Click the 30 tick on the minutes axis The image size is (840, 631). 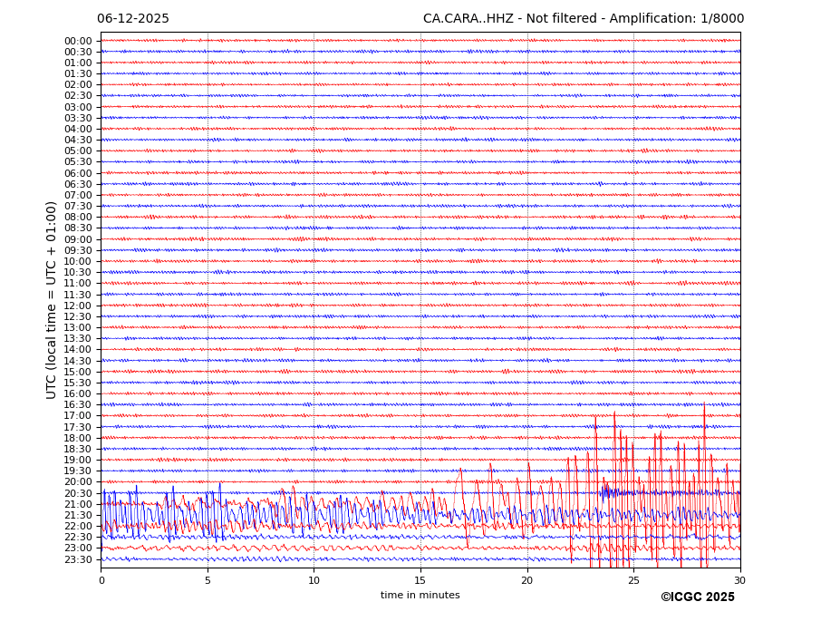click(x=739, y=580)
